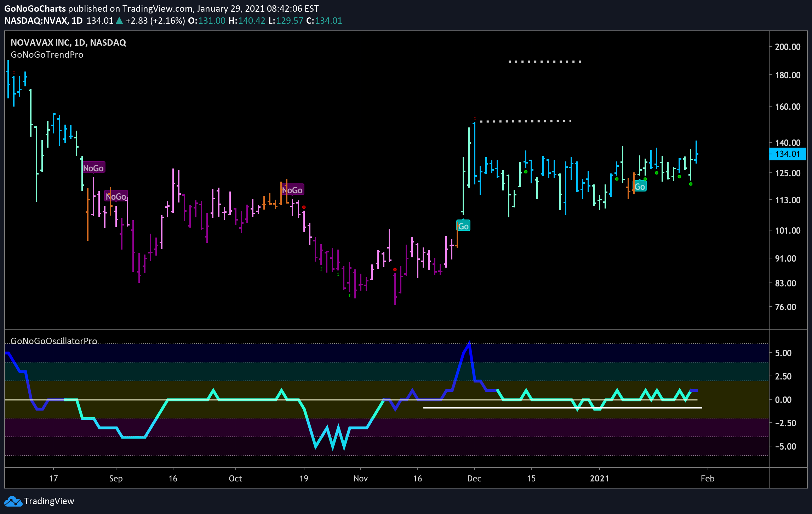
Task: Click the white horizontal support line in oscillator
Action: click(562, 408)
